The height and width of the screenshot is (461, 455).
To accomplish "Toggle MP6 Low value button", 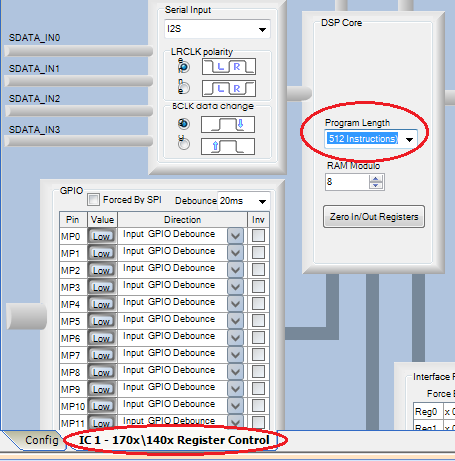I will 102,338.
